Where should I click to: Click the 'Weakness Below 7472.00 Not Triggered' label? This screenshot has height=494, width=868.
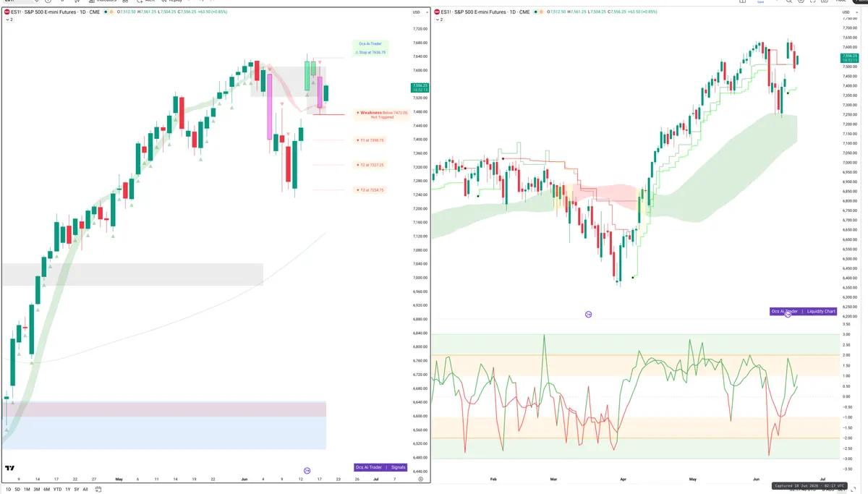pos(382,114)
